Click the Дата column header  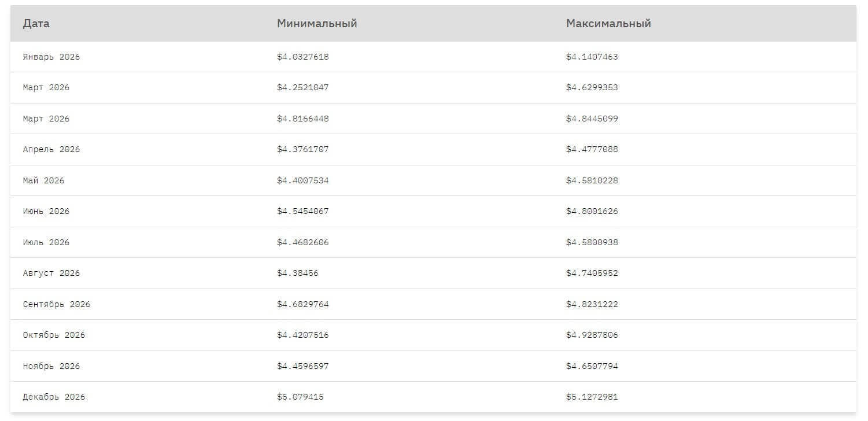tap(36, 24)
